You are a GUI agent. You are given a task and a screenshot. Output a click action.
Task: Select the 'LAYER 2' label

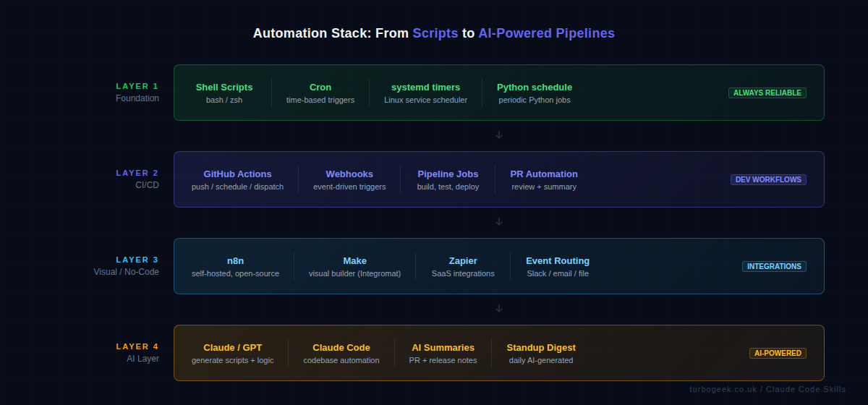137,173
